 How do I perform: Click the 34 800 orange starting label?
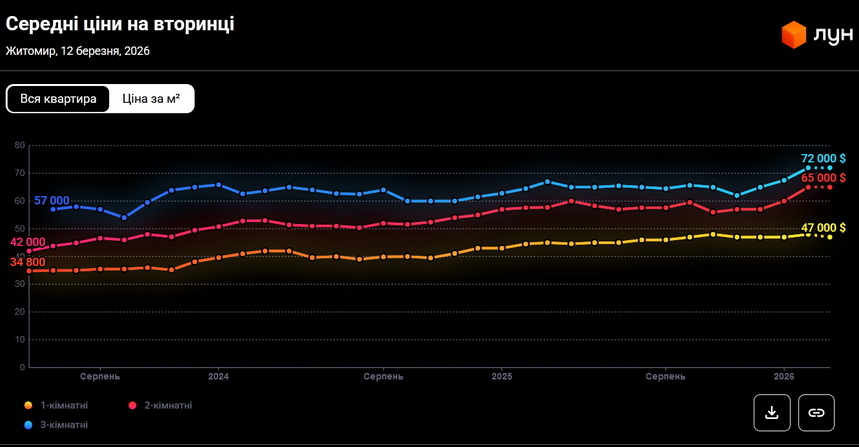click(x=28, y=261)
